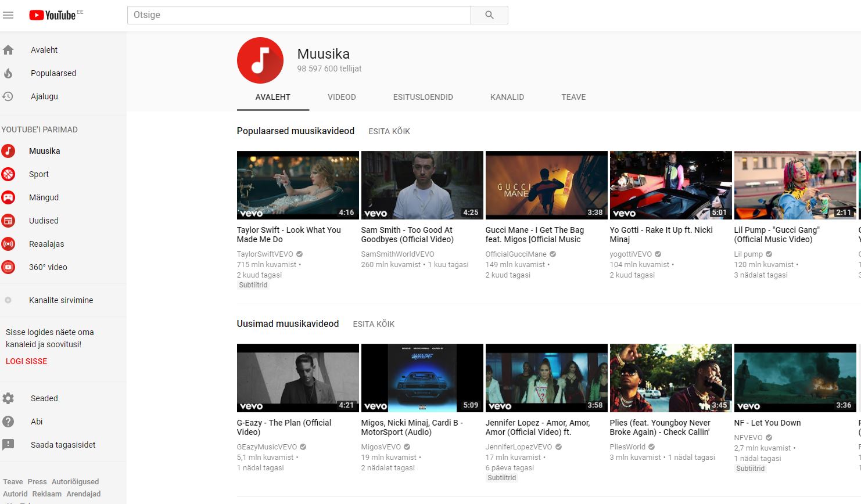861x504 pixels.
Task: Click the Reaalajas live icon
Action: [8, 244]
